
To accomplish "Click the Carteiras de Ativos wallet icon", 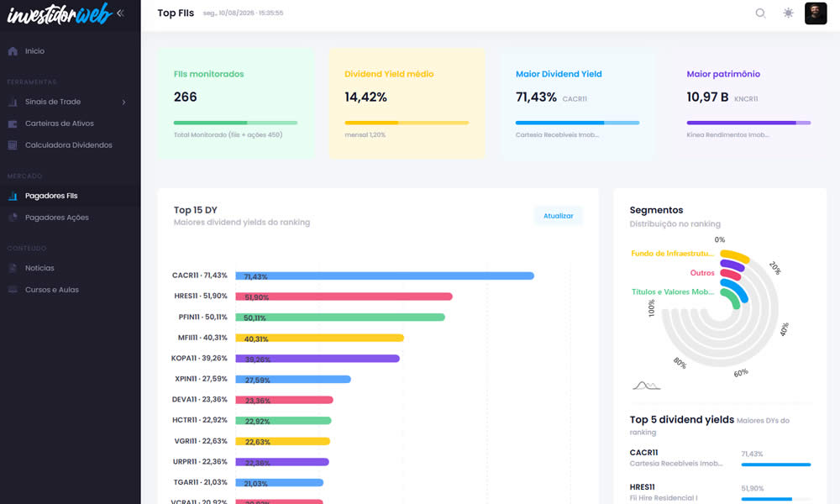I will pos(13,123).
